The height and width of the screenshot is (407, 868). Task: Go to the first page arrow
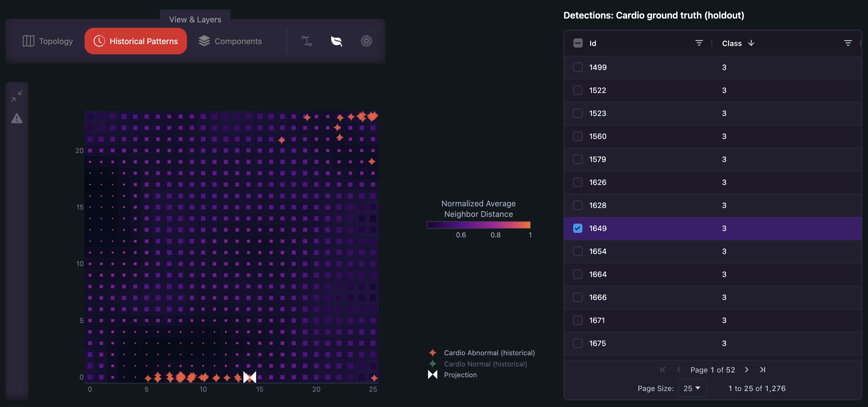662,370
